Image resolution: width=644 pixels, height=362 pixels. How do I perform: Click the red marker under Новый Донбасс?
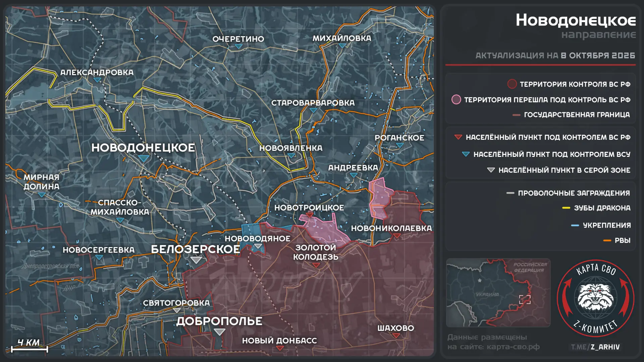click(280, 348)
